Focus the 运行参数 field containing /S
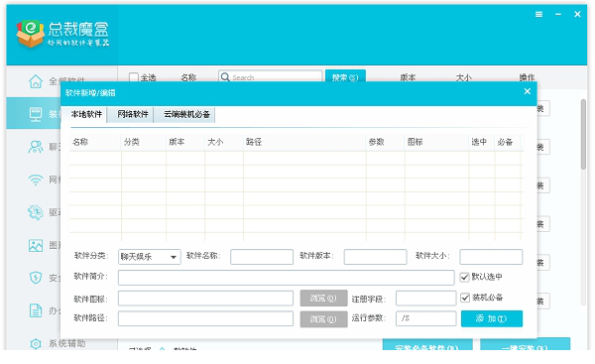This screenshot has height=364, width=595. [425, 318]
